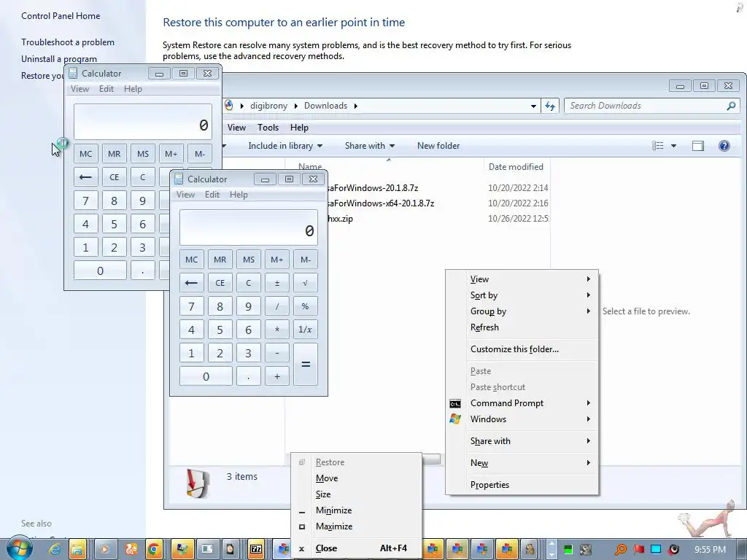Screen dimensions: 747x560
Task: Open the 7z taskbar icon
Action: coord(256,549)
